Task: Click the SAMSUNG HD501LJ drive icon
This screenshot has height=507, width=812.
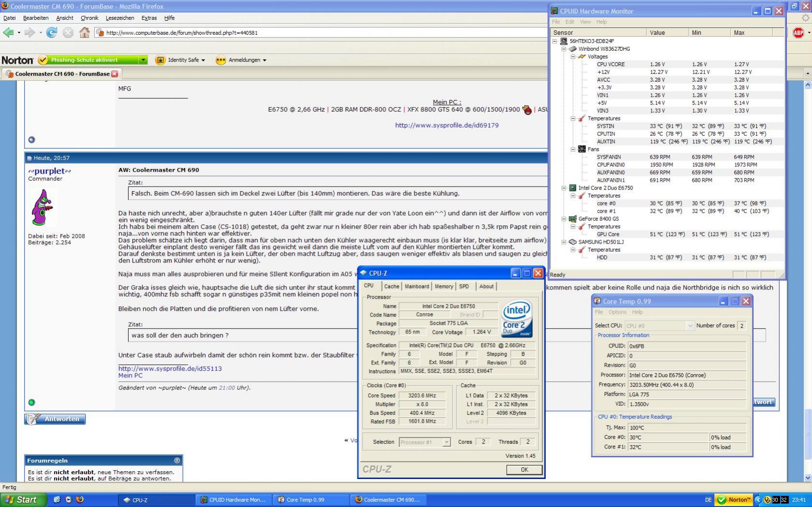Action: click(x=573, y=242)
